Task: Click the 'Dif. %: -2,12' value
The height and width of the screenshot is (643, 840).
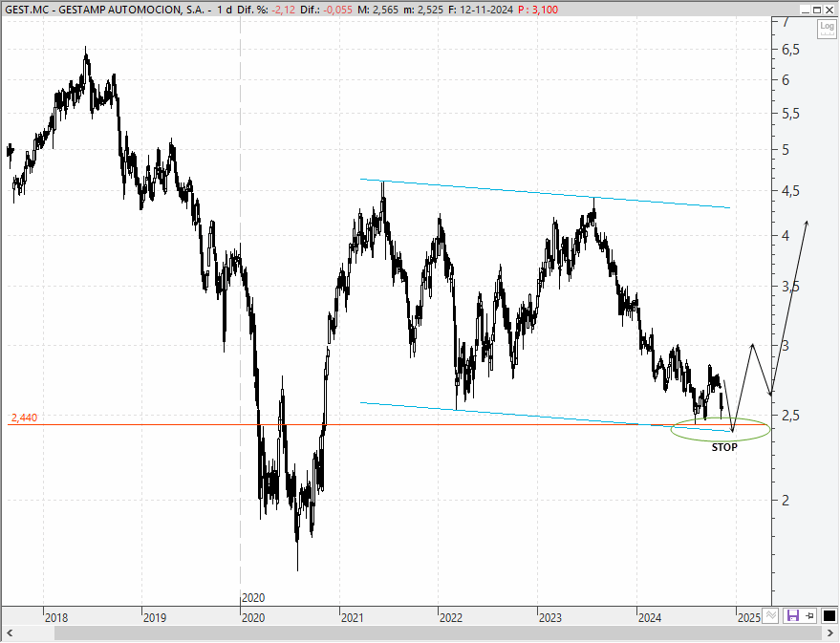Action: [266, 10]
